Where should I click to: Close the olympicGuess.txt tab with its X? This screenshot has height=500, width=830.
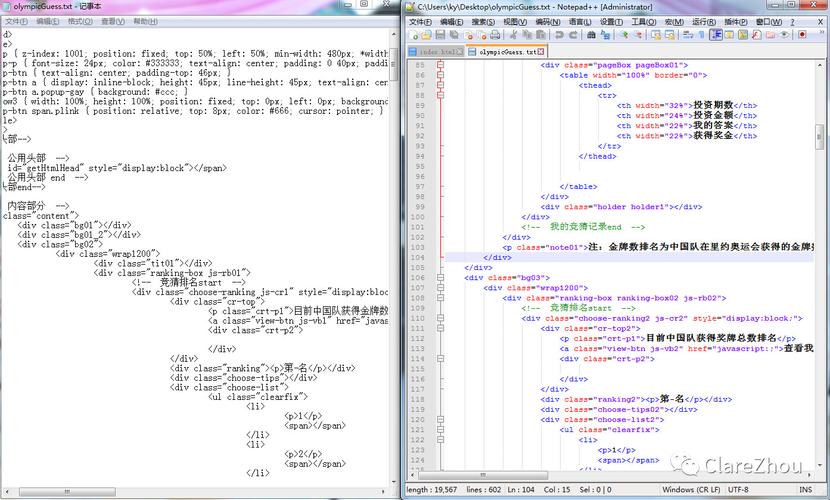click(x=540, y=52)
